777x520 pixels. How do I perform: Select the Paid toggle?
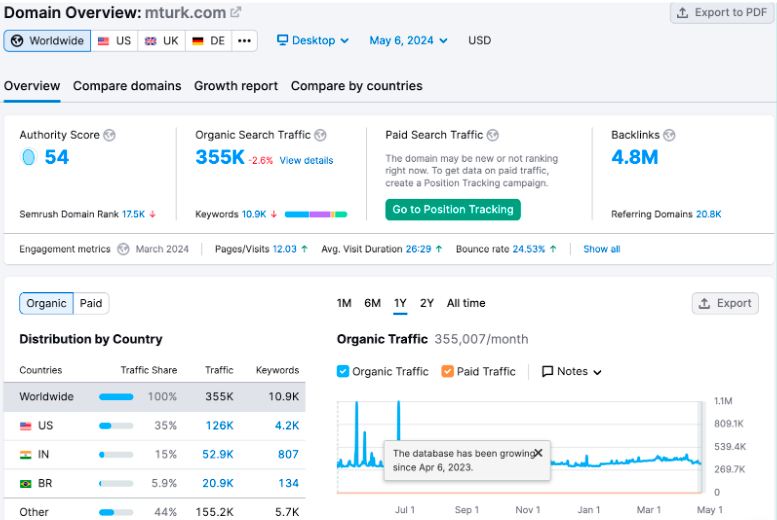pos(91,303)
